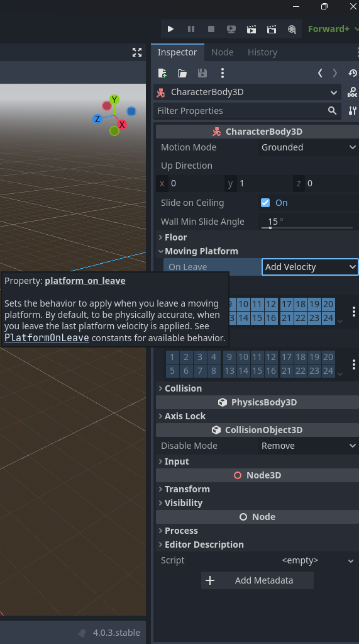The height and width of the screenshot is (644, 359).
Task: Go to next edited object arrow
Action: tap(335, 73)
